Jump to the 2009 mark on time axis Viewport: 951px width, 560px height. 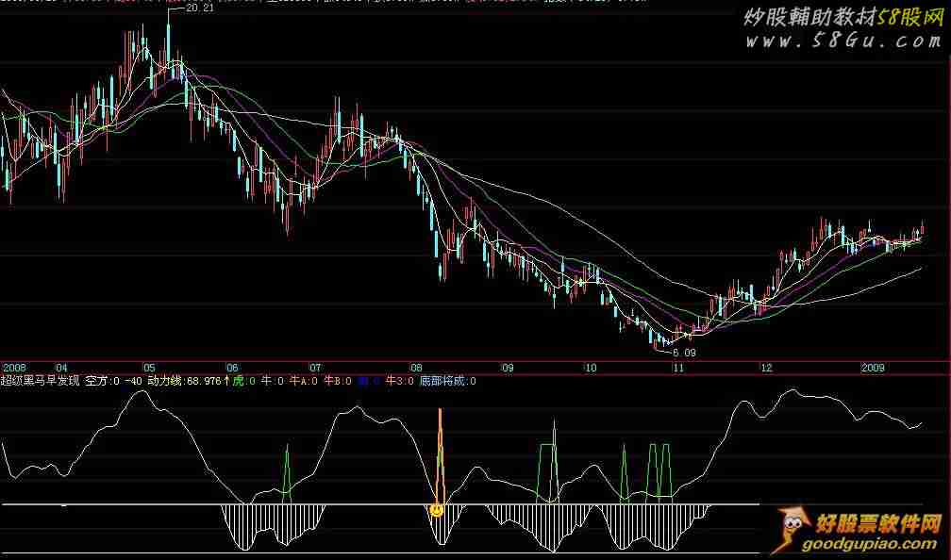click(873, 368)
